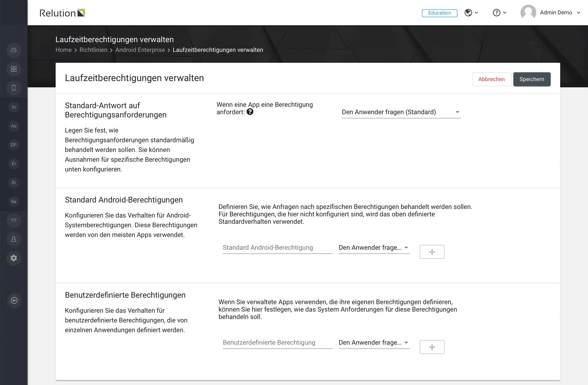
Task: Go to Home breadcrumb link
Action: coord(64,50)
